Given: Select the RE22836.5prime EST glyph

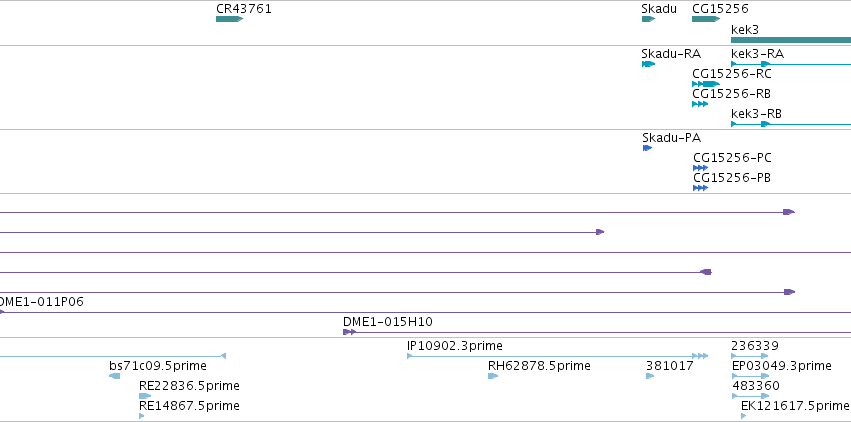Looking at the screenshot, I should click(x=145, y=396).
